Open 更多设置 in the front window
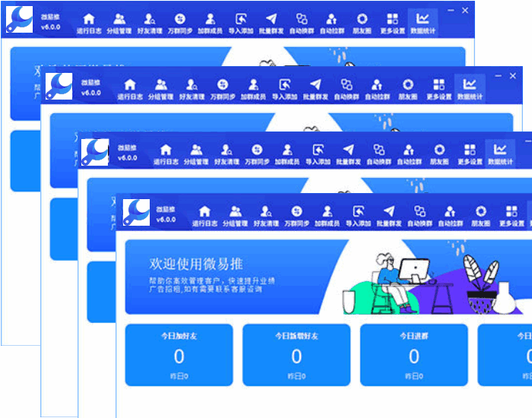The height and width of the screenshot is (418, 532). point(511,216)
